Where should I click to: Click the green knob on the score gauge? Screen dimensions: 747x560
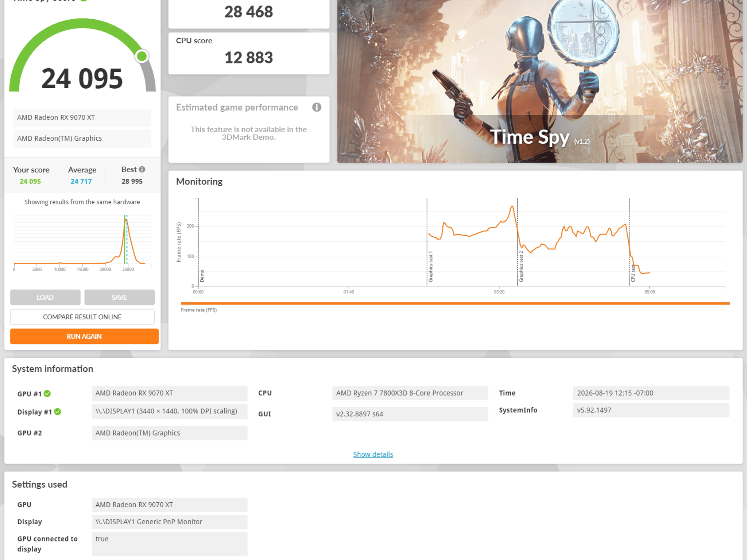142,56
